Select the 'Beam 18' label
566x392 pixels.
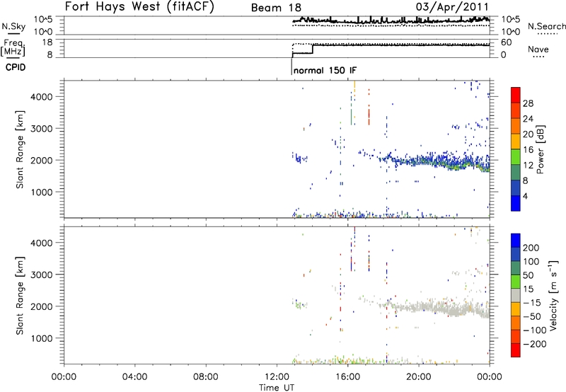point(276,8)
